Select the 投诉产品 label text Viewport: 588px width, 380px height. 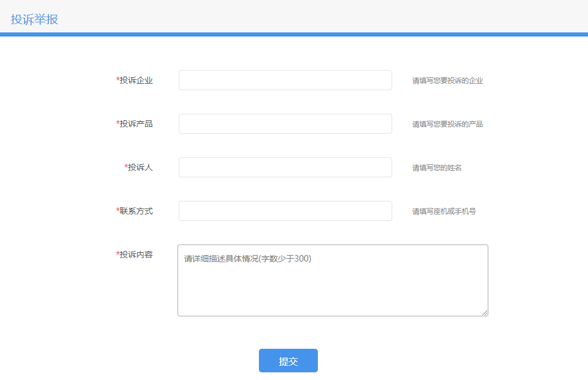click(136, 124)
